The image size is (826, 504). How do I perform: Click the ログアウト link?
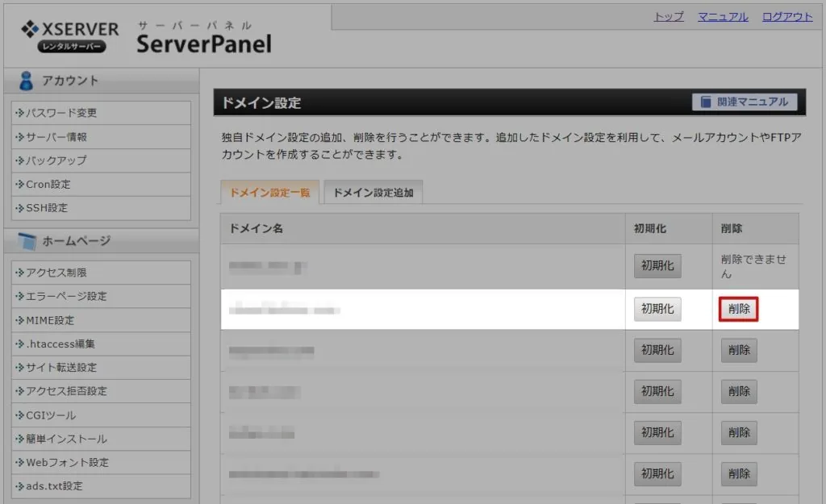point(787,17)
